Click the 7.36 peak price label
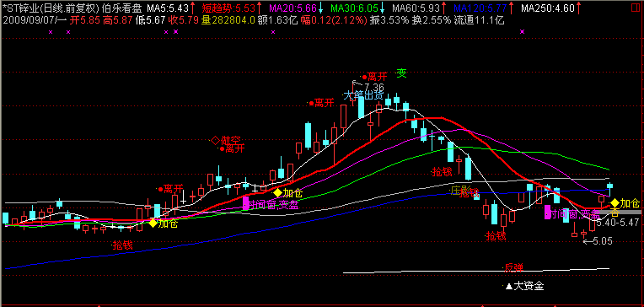Screen dimensions: 644x307 coord(371,87)
